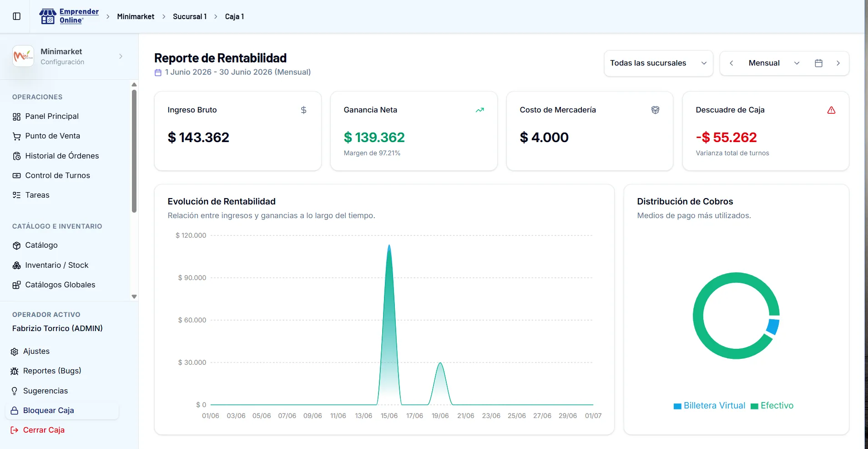Open Catálogo menu item
Viewport: 868px width, 449px height.
(41, 245)
